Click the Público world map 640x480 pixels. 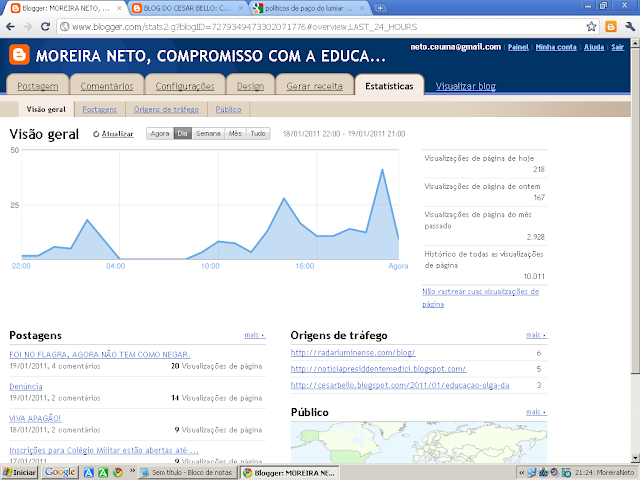419,442
